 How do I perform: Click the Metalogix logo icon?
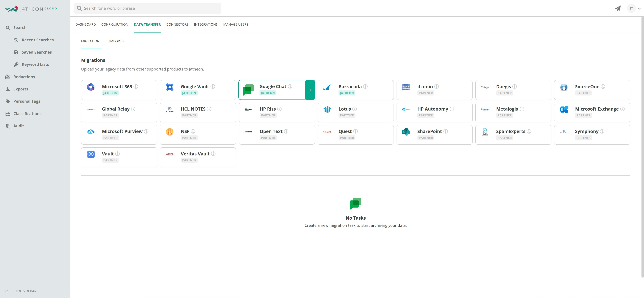(485, 109)
